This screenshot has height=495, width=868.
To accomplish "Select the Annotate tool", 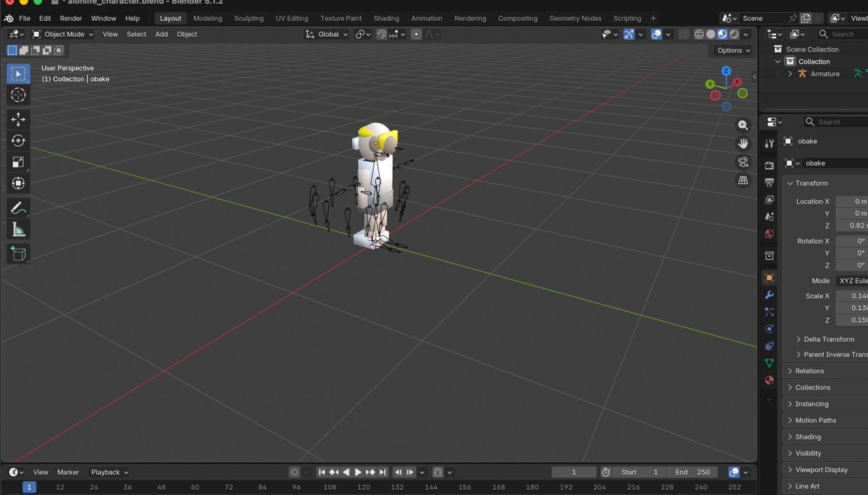I will 19,208.
